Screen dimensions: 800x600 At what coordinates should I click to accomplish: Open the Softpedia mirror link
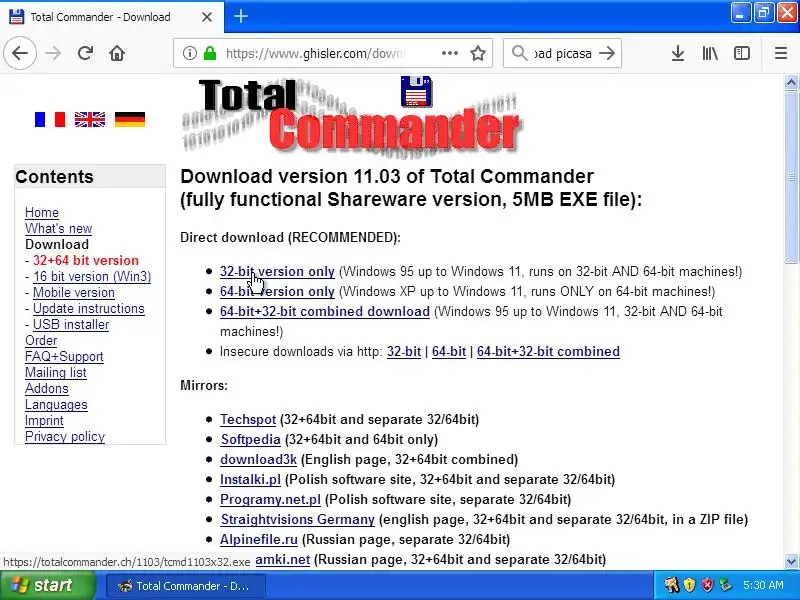[251, 439]
